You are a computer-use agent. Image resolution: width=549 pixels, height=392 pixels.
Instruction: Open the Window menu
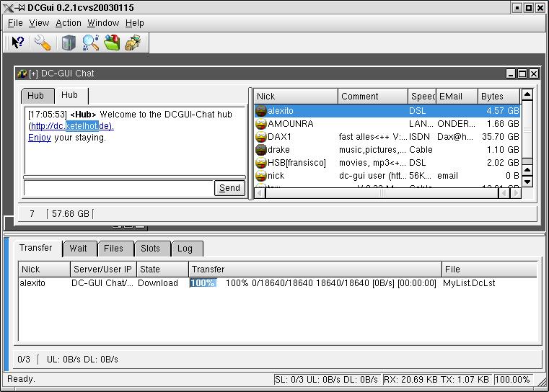coord(103,23)
